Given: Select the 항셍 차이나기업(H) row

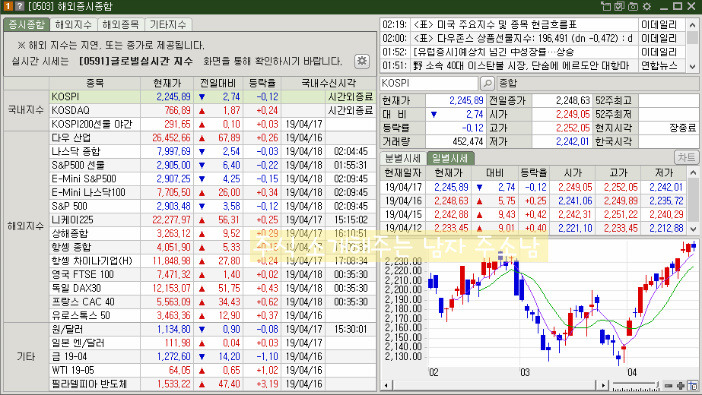Looking at the screenshot, I should tap(212, 261).
